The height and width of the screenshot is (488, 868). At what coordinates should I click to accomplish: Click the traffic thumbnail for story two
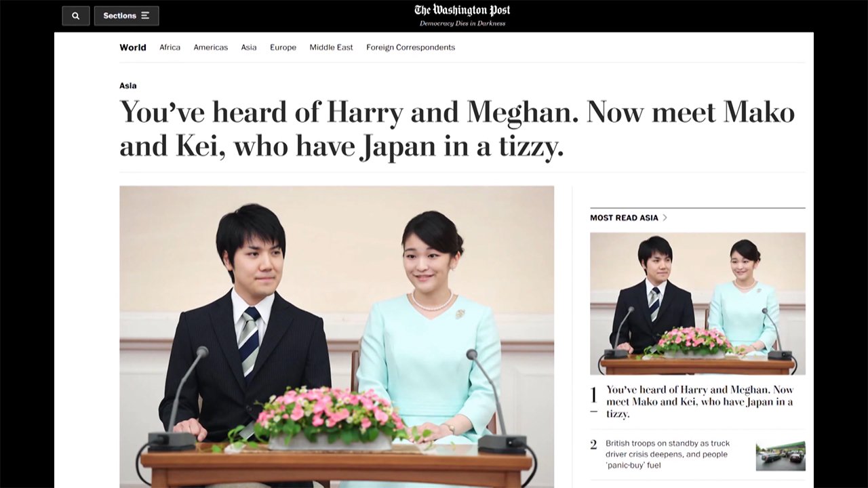tap(781, 455)
